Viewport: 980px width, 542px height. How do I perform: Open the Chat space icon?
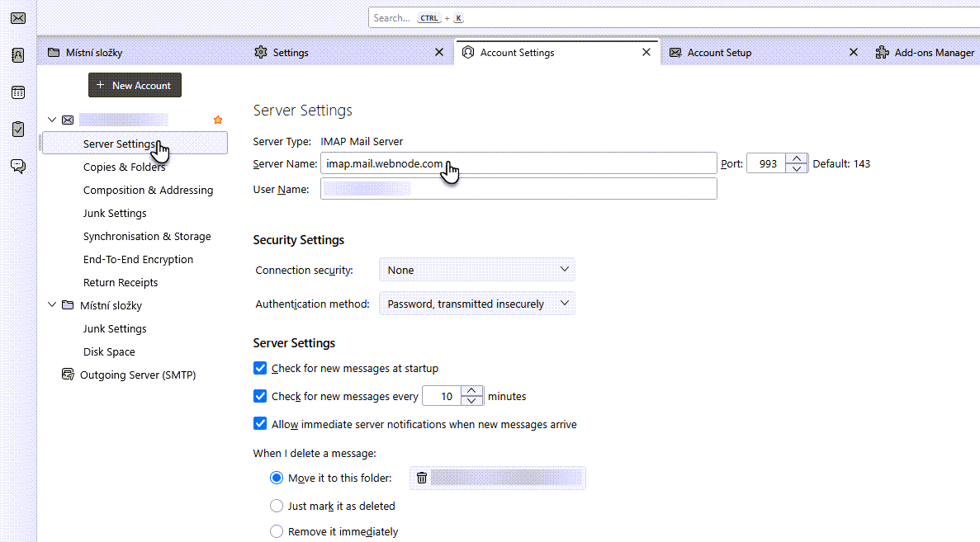[17, 167]
